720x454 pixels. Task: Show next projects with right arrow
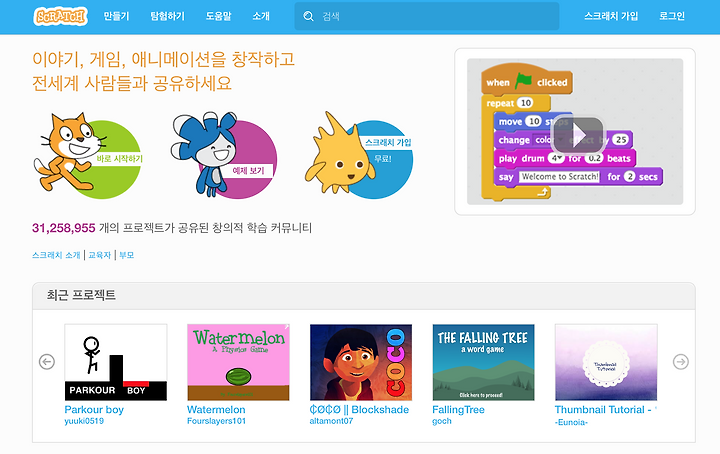coord(681,362)
